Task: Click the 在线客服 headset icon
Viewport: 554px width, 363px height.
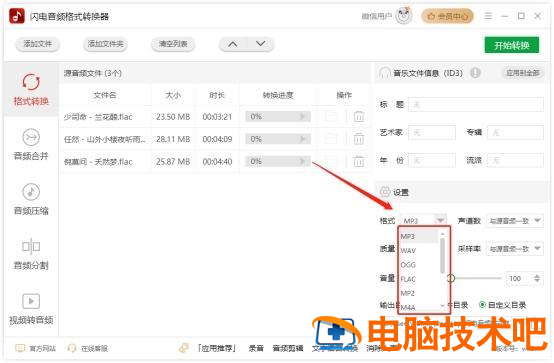Action: (72, 348)
